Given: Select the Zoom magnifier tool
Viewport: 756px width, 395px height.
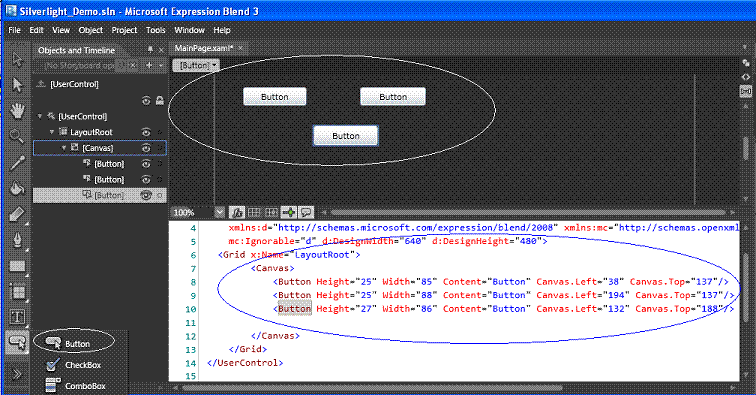Looking at the screenshot, I should pyautogui.click(x=17, y=136).
